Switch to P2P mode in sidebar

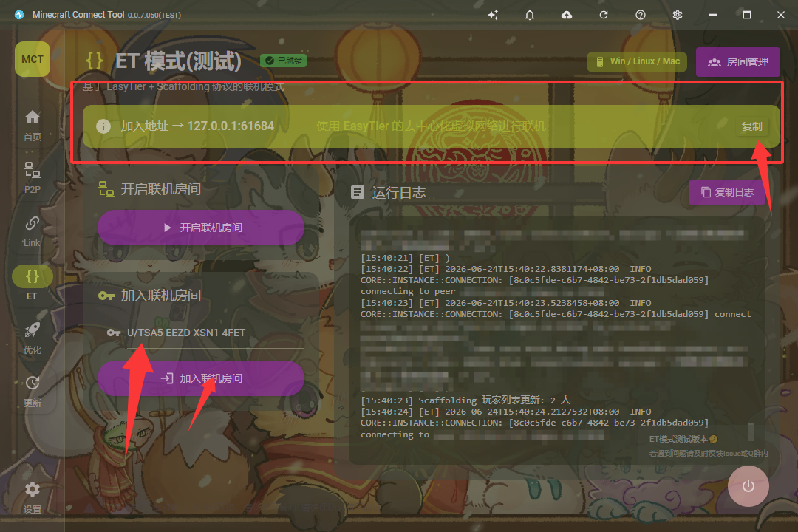(32, 177)
